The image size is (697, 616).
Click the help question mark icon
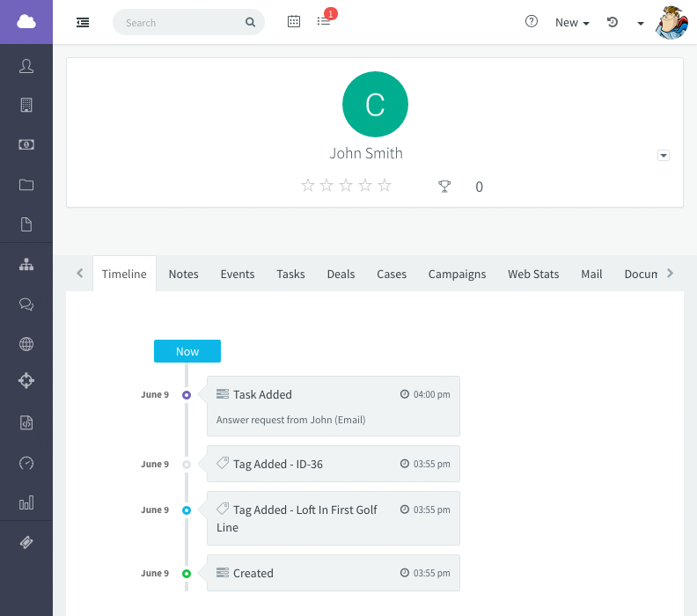531,22
